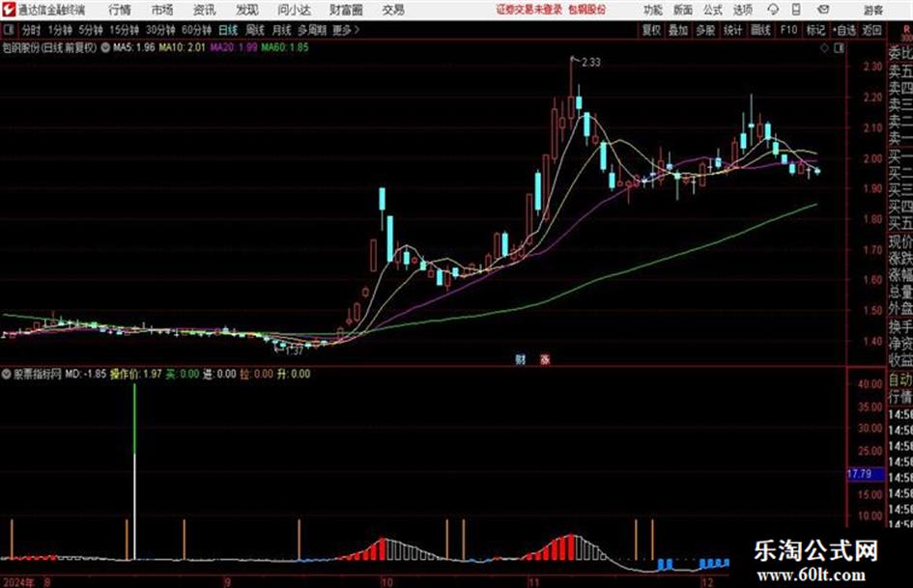Expand the 更多 > periods list

click(x=347, y=30)
